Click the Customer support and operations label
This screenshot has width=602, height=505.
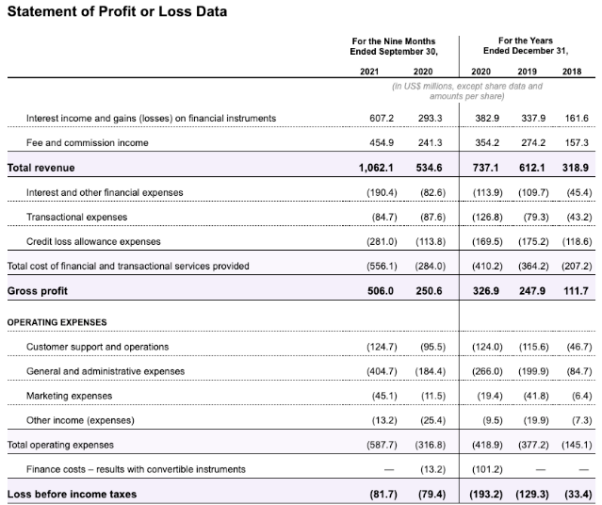[x=98, y=347]
